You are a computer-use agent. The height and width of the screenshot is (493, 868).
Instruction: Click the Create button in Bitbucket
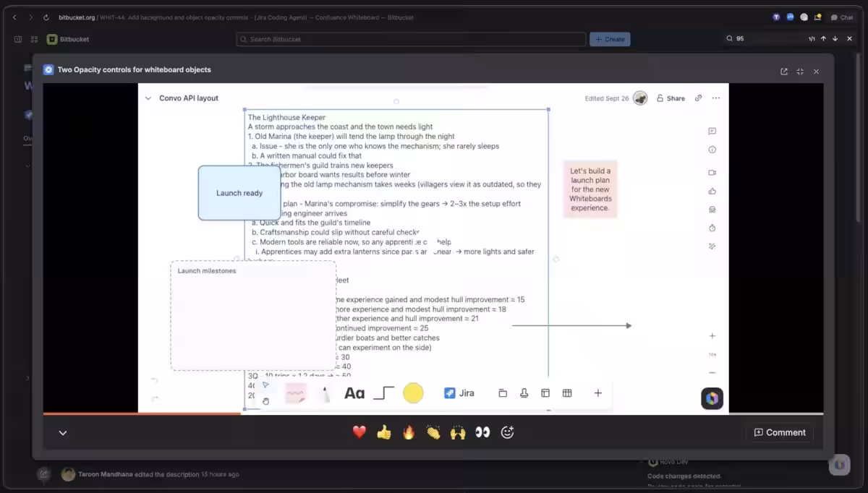(610, 39)
